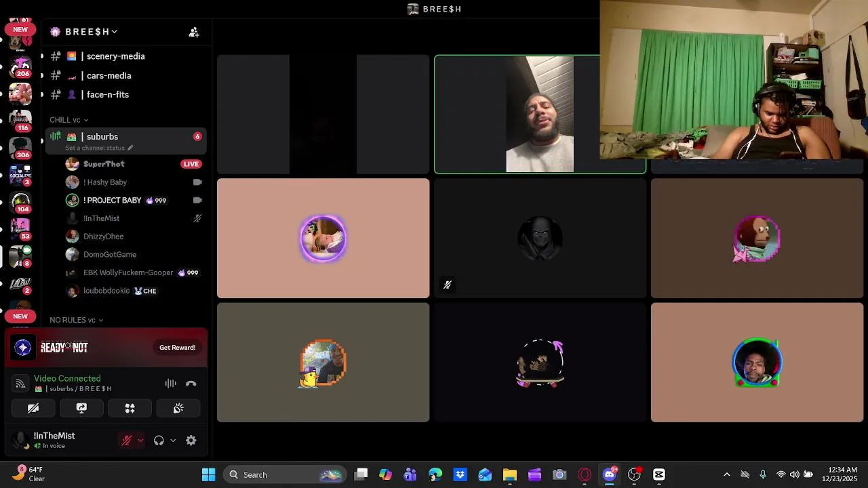The image size is (868, 488).
Task: Jump to NEW mentions at bottom of server list
Action: pos(20,317)
